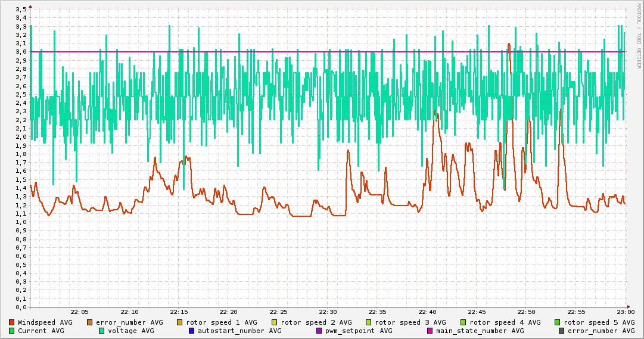Select the 22:20 time axis label
644x339 pixels.
[229, 312]
